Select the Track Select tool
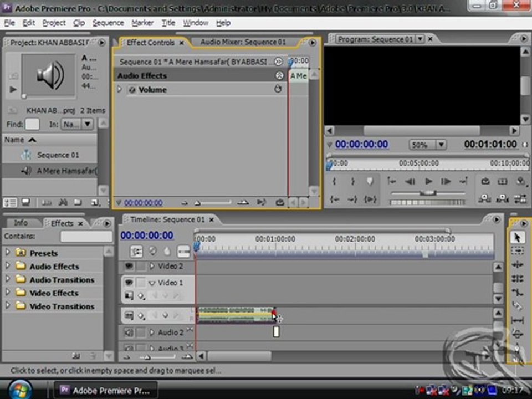Screen dimensions: 532x399 point(517,250)
